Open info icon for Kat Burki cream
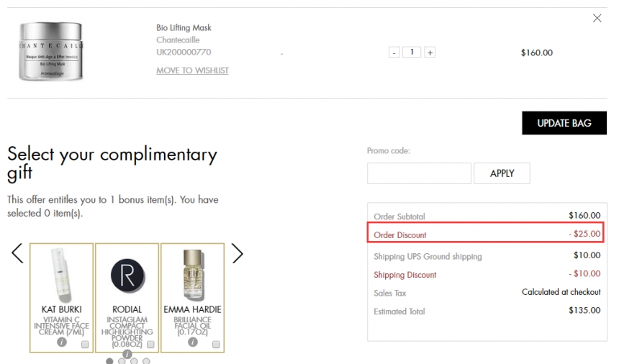Image resolution: width=619 pixels, height=364 pixels. point(62,342)
